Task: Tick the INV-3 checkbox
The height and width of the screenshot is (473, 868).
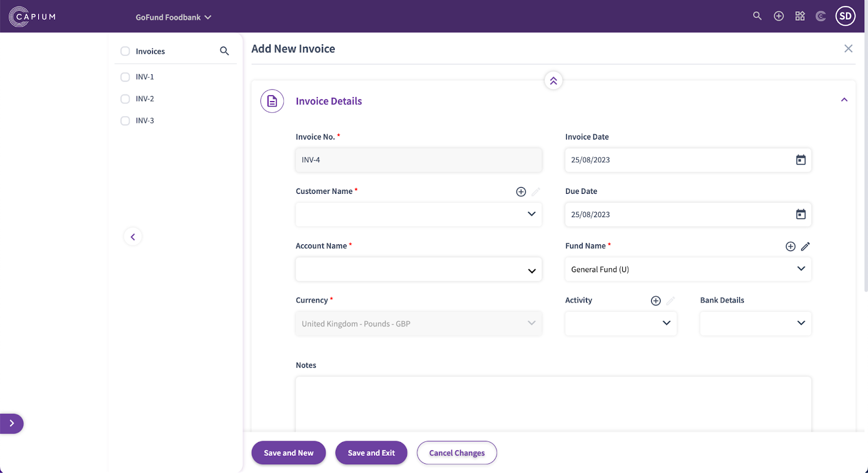Action: point(125,121)
